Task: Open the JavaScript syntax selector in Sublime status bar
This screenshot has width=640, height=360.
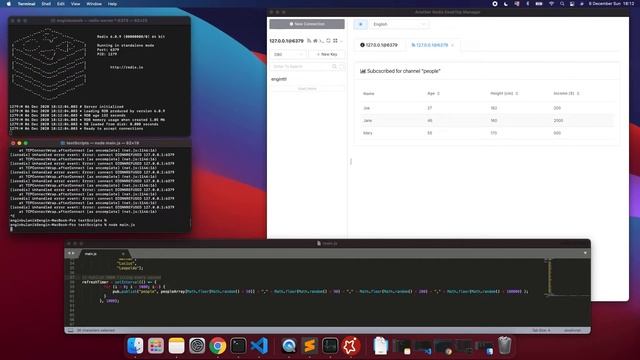Action: [573, 330]
